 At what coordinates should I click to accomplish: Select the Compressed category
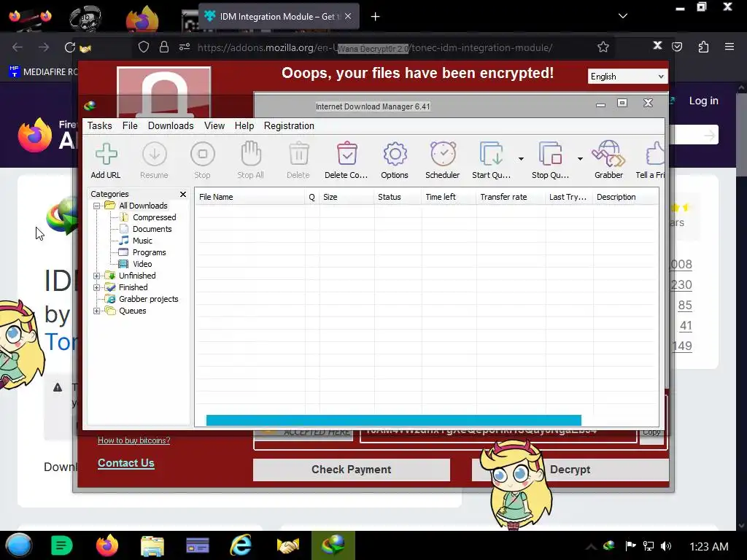154,217
